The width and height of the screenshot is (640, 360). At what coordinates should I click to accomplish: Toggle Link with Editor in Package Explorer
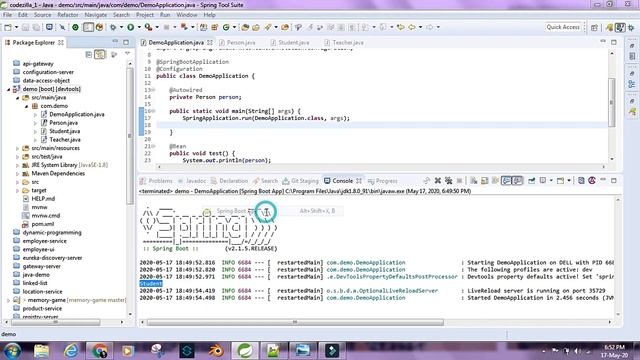coord(100,54)
